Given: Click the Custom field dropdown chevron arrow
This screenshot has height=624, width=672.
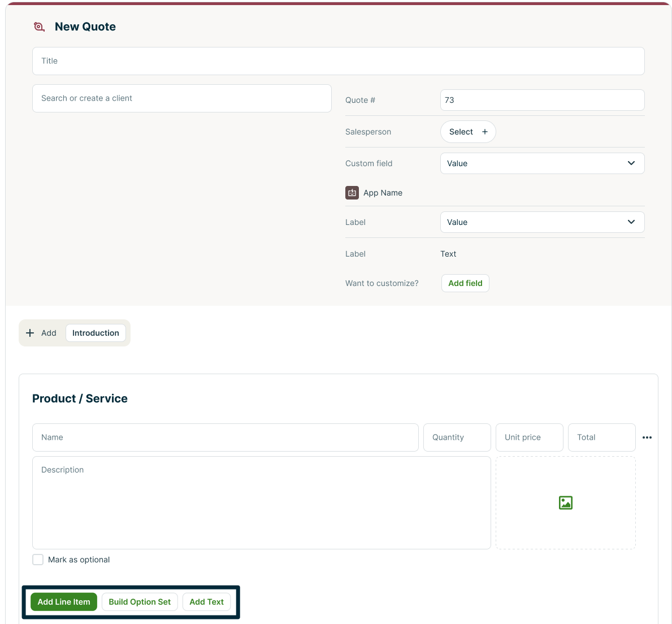Looking at the screenshot, I should coord(631,163).
